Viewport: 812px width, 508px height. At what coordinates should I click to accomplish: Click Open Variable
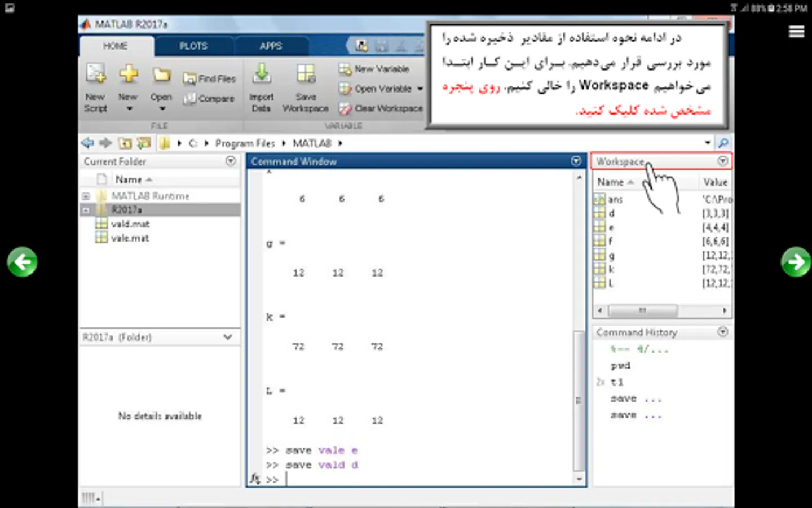(376, 89)
